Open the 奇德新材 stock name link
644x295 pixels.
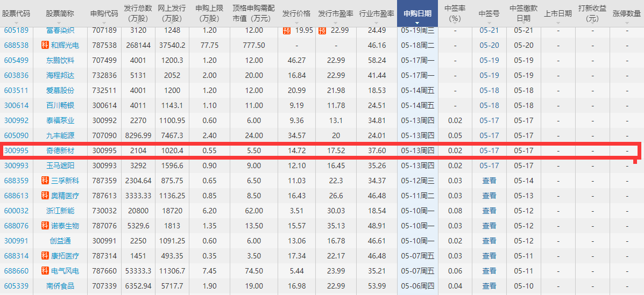60,150
